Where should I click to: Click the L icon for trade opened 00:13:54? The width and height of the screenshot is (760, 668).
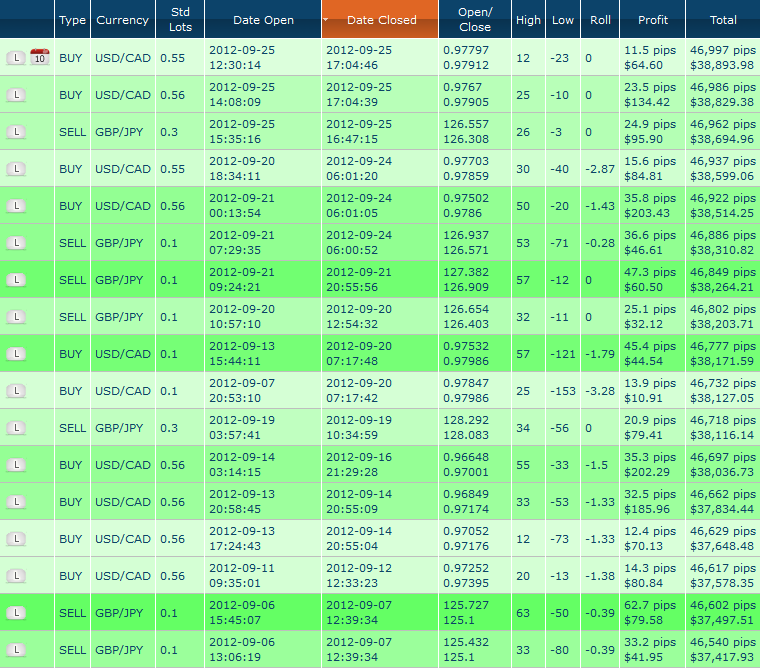16,206
